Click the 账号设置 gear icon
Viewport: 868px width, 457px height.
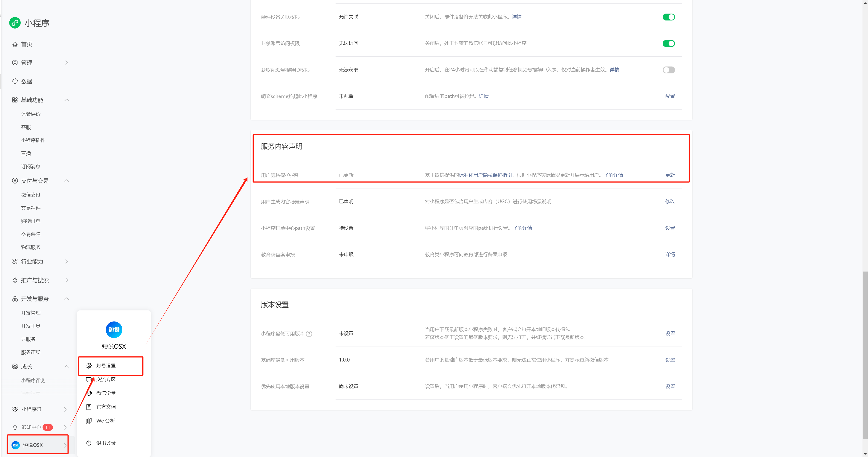pos(89,366)
